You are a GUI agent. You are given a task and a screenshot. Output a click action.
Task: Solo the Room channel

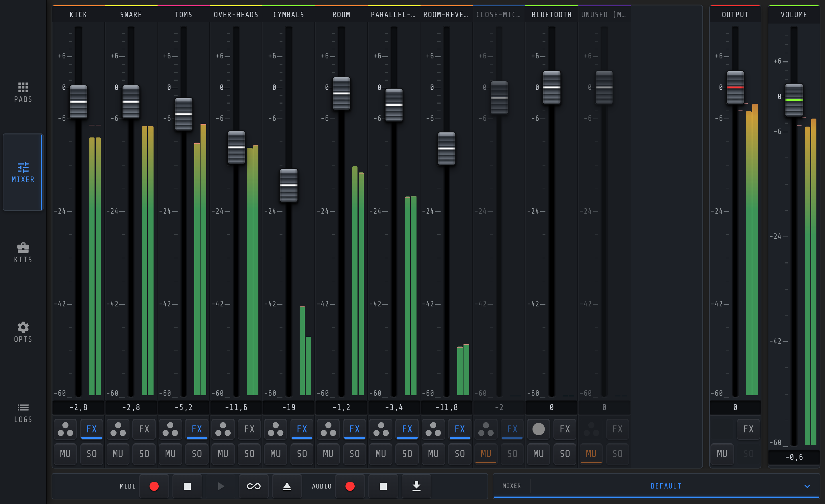[355, 454]
